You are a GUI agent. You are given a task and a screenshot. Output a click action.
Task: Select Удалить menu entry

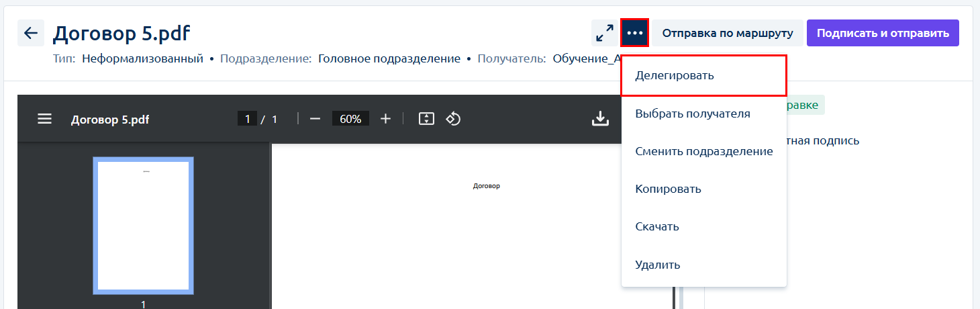tap(703, 265)
